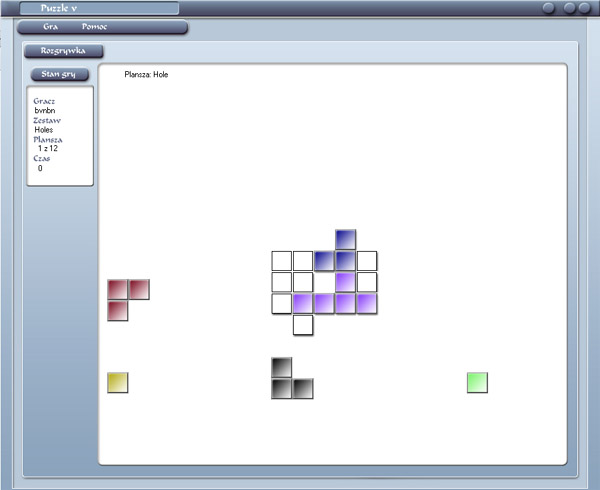Click the single empty cell below the board
The image size is (600, 490).
(x=303, y=325)
